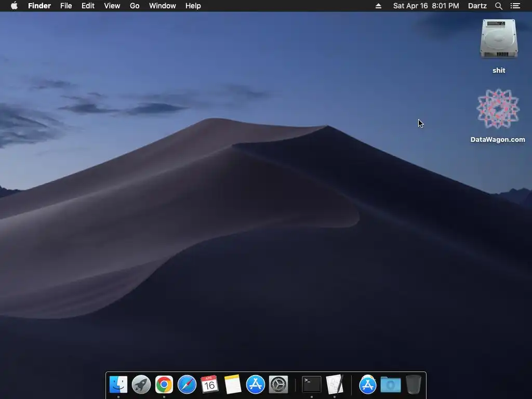
Task: Open the Finder menu in menu bar
Action: [x=39, y=6]
